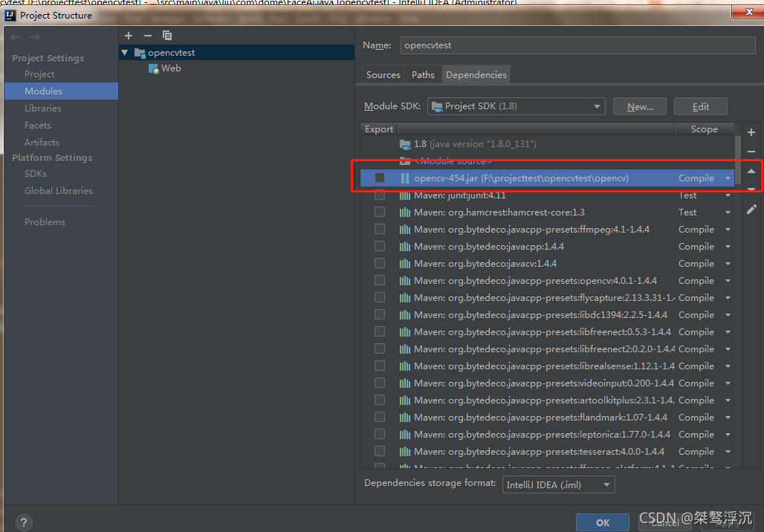This screenshot has height=532, width=764.
Task: Select the Web facet tree item
Action: pos(171,68)
